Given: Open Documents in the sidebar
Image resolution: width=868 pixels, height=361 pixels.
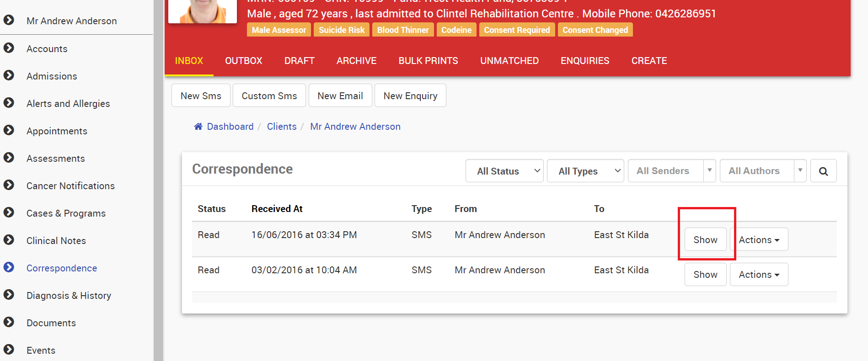Looking at the screenshot, I should click(x=51, y=323).
